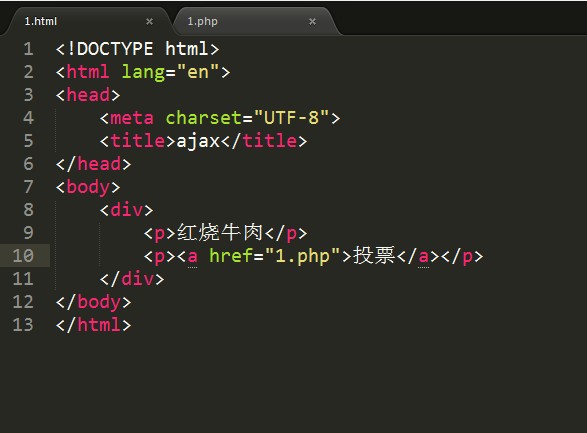587x433 pixels.
Task: Click the href attribute on line 10
Action: [231, 256]
